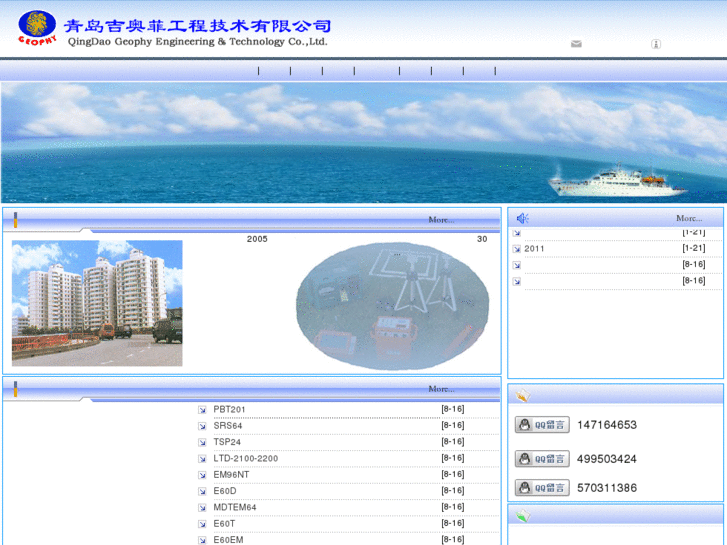This screenshot has width=727, height=545.
Task: Click the apartment buildings photo
Action: (x=97, y=302)
